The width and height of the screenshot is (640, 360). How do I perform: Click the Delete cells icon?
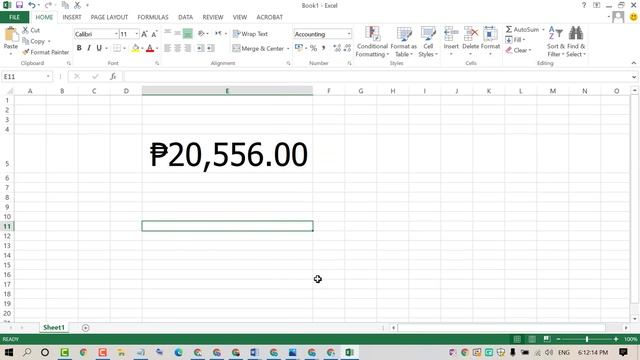(x=471, y=34)
